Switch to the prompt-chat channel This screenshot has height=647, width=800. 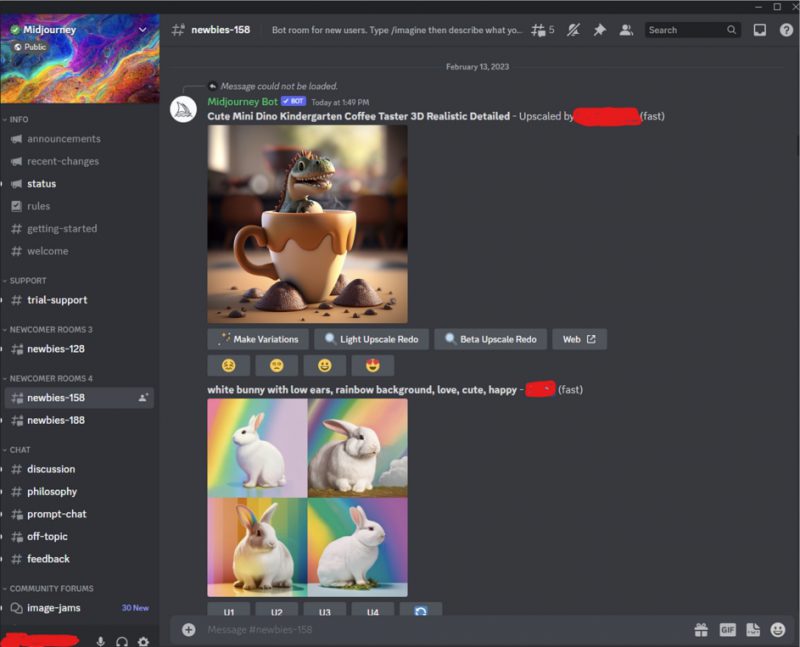[56, 514]
